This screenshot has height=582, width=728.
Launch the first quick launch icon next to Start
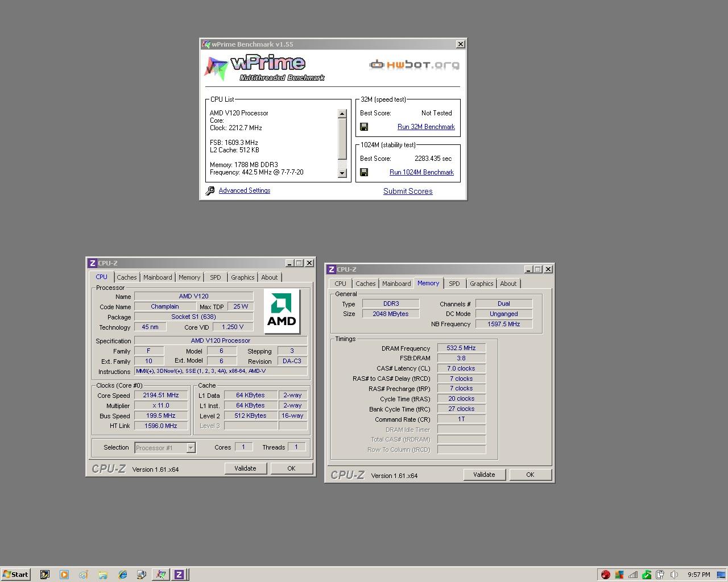point(45,575)
